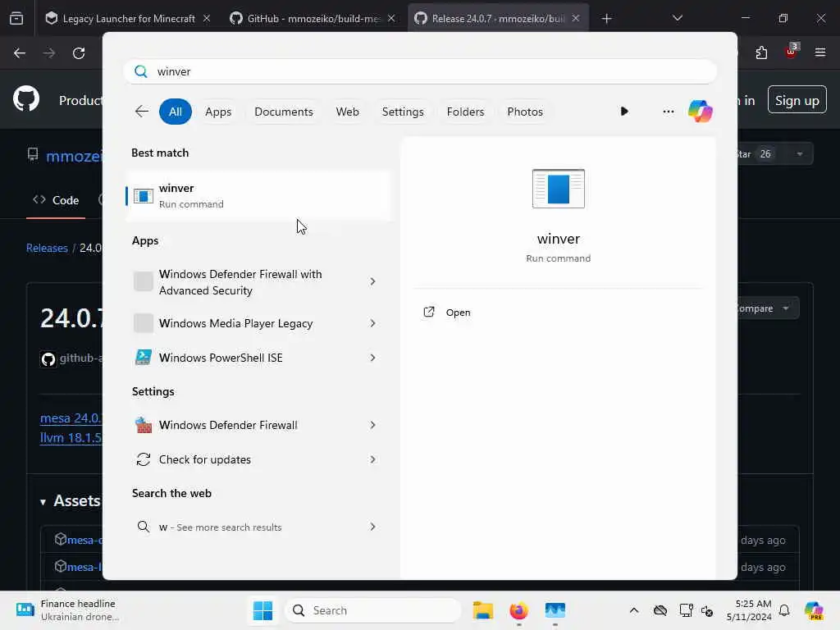Open the winver Run command result

(x=259, y=196)
